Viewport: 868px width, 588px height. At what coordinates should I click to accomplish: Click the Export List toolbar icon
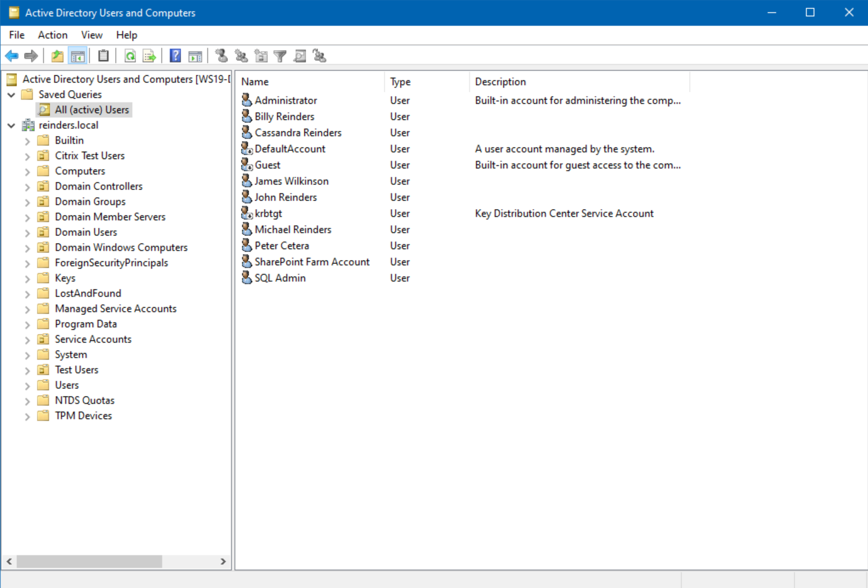[x=149, y=56]
